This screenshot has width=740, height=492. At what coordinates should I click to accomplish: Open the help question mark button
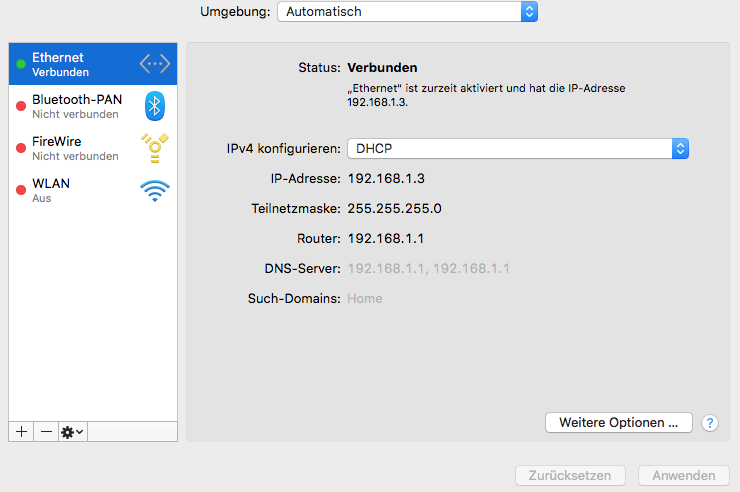pyautogui.click(x=710, y=423)
